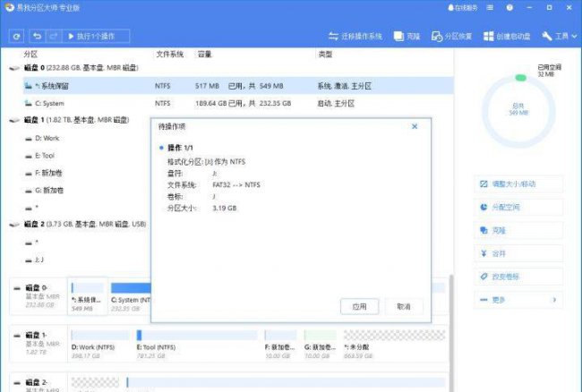Select D: Work (NTFS) block in disk map
Image resolution: width=582 pixels, height=392 pixels.
click(x=100, y=345)
